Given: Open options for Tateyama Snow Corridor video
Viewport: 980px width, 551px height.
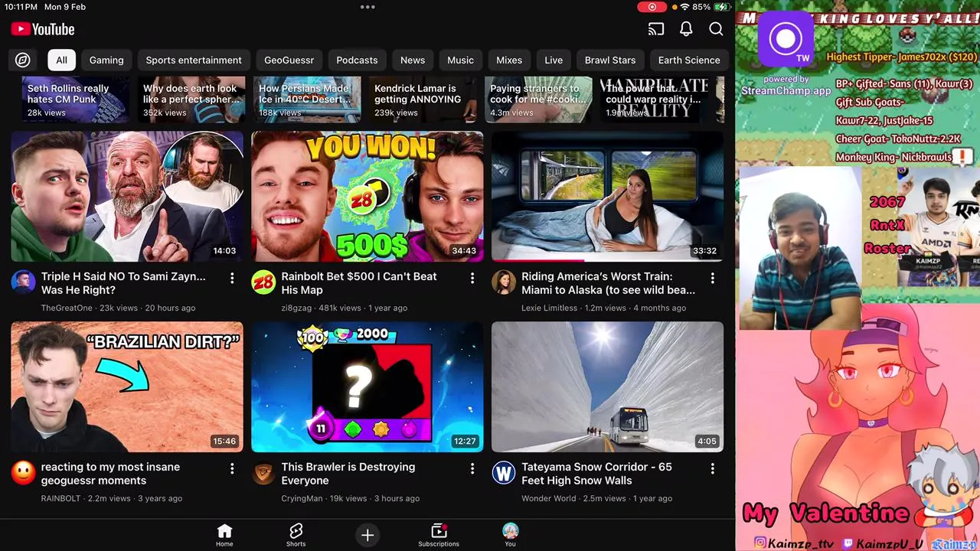Looking at the screenshot, I should (x=712, y=468).
